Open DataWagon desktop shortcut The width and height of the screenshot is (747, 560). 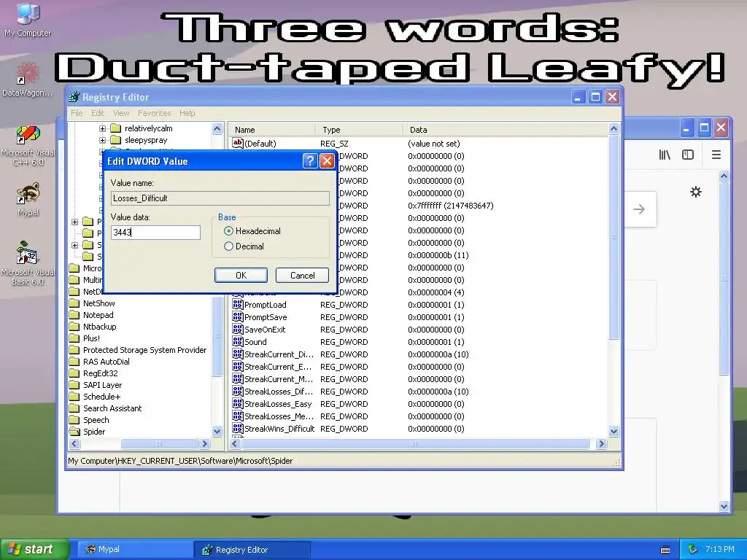click(28, 79)
